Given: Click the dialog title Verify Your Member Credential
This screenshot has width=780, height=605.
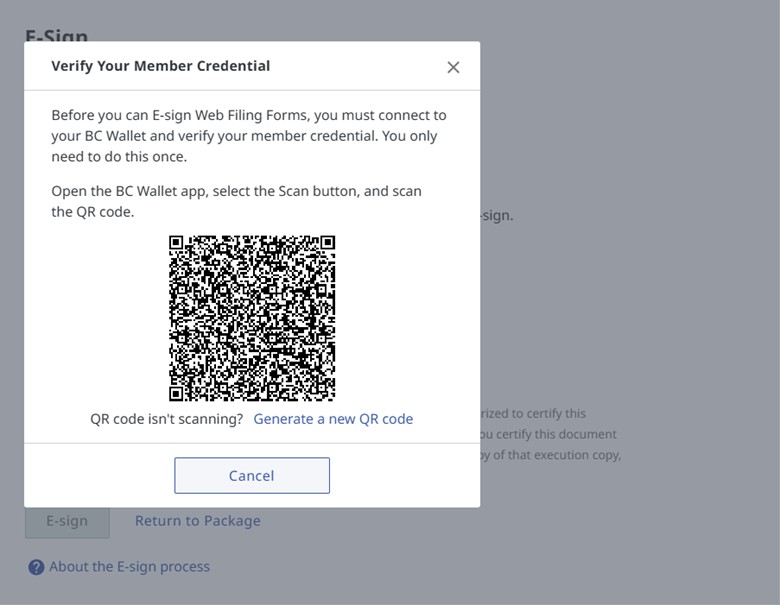Looking at the screenshot, I should coord(161,66).
